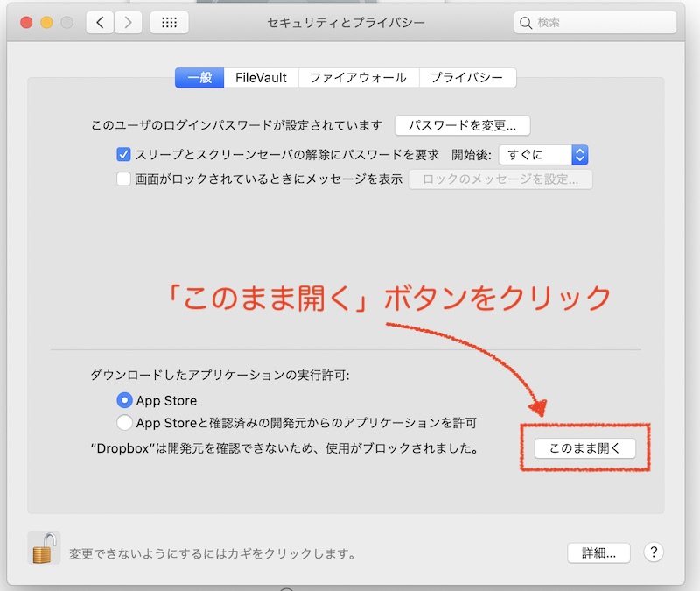Click the yellow minimize window button
Viewport: 700px width, 591px height.
pyautogui.click(x=46, y=22)
